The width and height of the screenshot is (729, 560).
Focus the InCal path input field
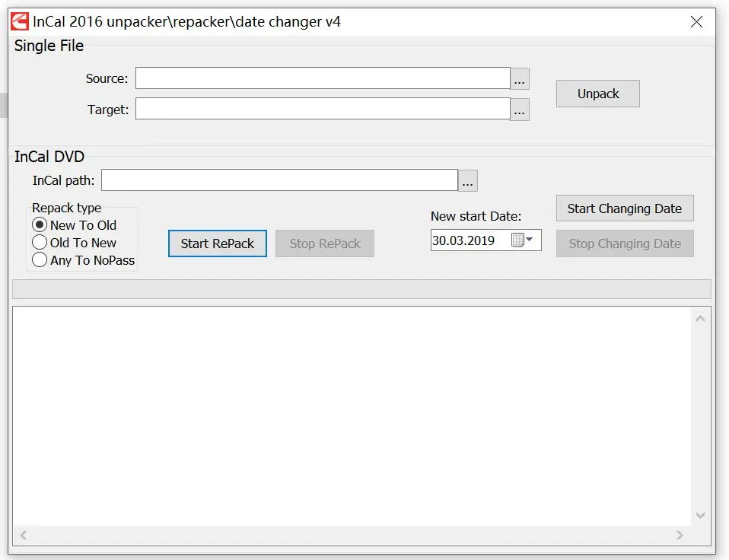(279, 180)
